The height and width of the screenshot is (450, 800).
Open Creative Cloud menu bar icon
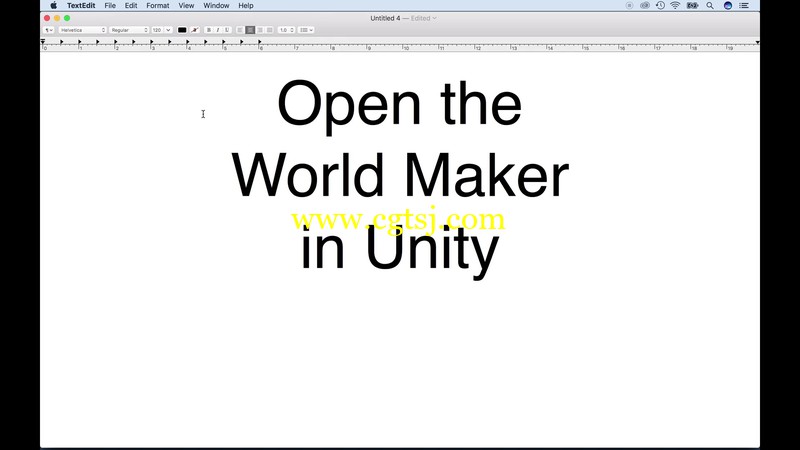645,6
